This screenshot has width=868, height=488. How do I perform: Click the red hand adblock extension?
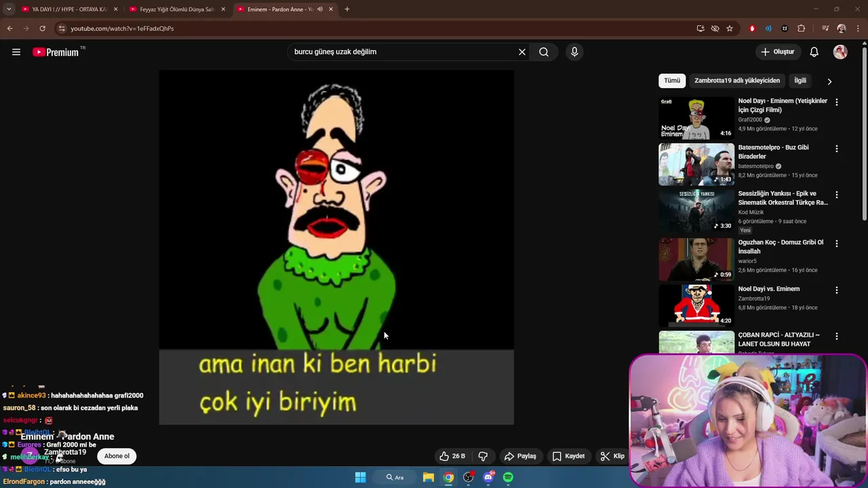[752, 28]
